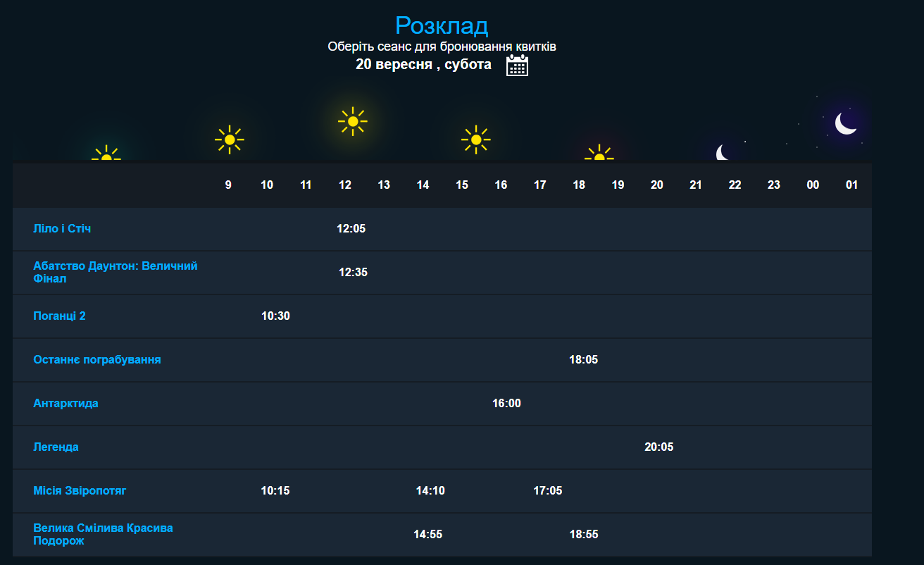Book the 17:05 Місія Звіропотяг showtime

point(548,491)
